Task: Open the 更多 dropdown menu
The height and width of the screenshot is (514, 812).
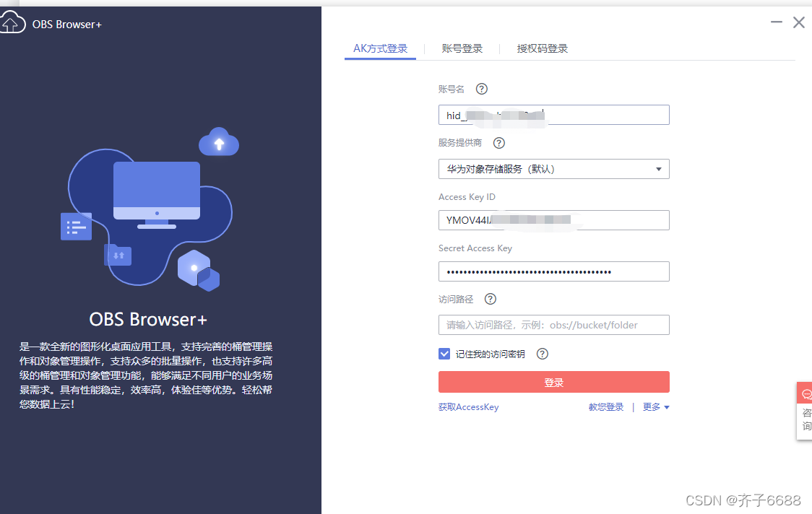Action: click(x=656, y=407)
